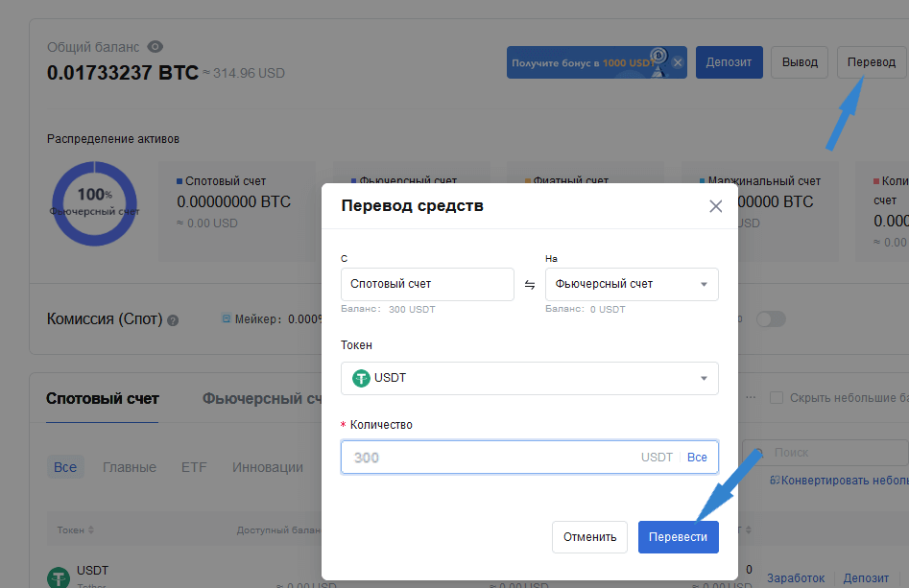Click Все to fill maximum amount

(x=697, y=458)
